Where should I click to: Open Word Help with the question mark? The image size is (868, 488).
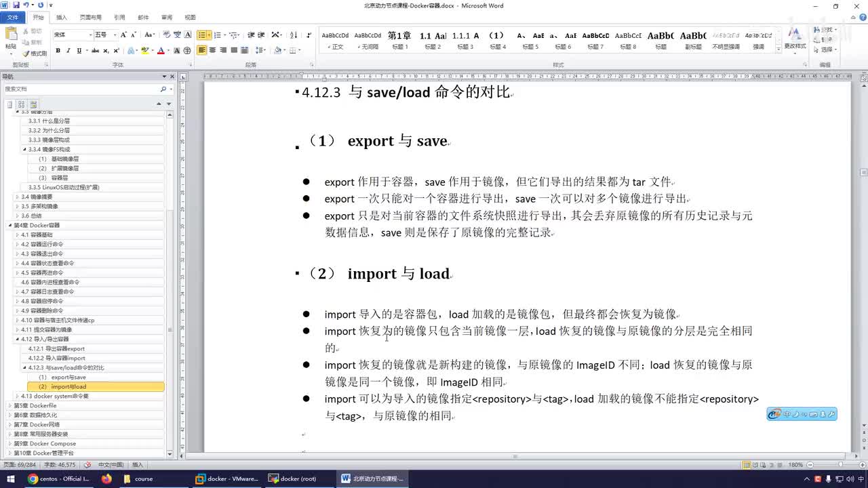tap(861, 17)
